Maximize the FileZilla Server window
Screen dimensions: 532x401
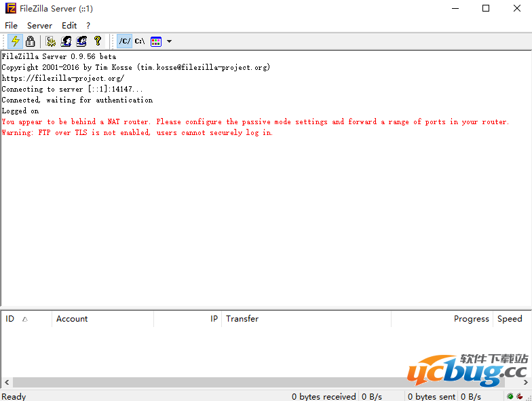[486, 8]
